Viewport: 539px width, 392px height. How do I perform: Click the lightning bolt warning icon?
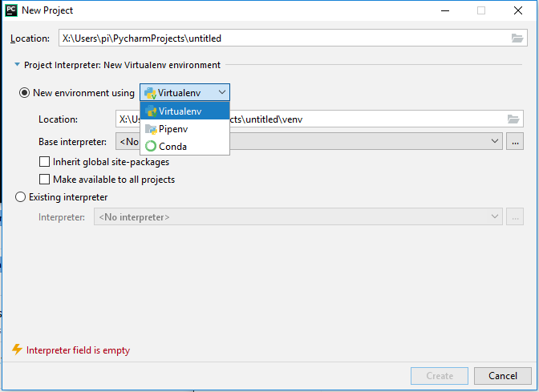point(16,350)
